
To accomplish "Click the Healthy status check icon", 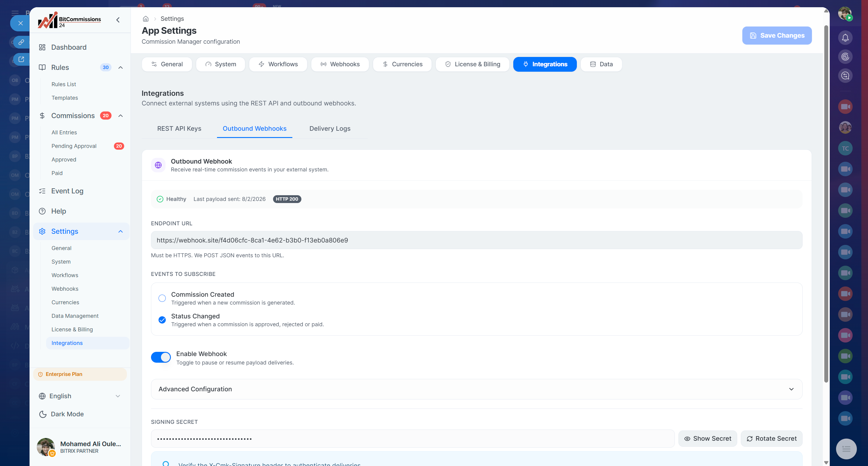I will click(x=160, y=199).
